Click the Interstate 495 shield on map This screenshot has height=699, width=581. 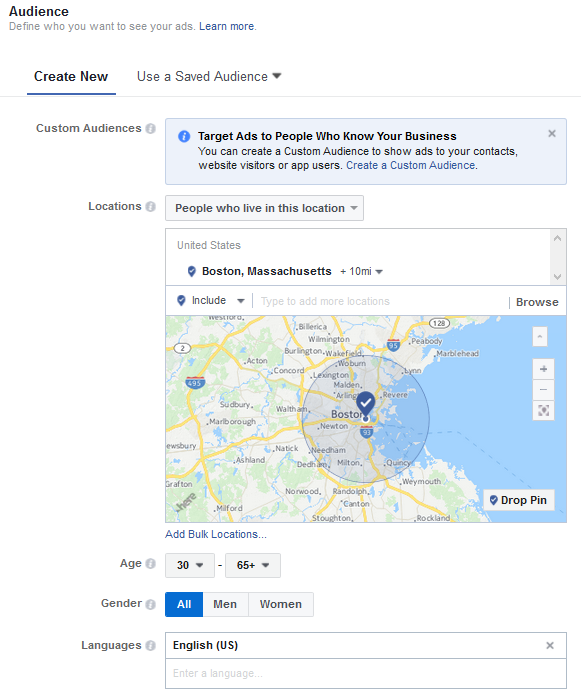point(195,382)
